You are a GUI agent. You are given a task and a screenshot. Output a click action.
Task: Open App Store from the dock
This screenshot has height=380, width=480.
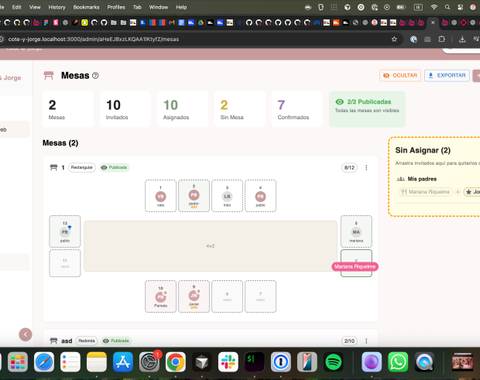click(123, 362)
